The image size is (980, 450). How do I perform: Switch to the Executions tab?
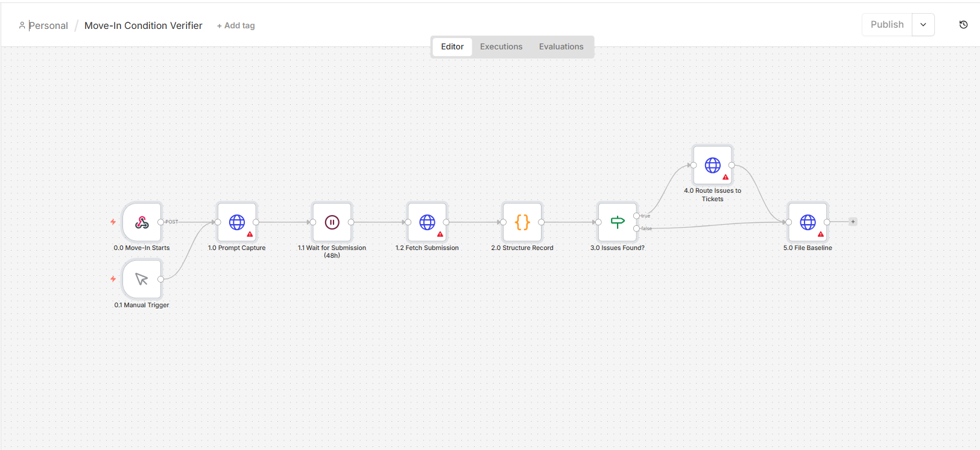[x=501, y=46]
